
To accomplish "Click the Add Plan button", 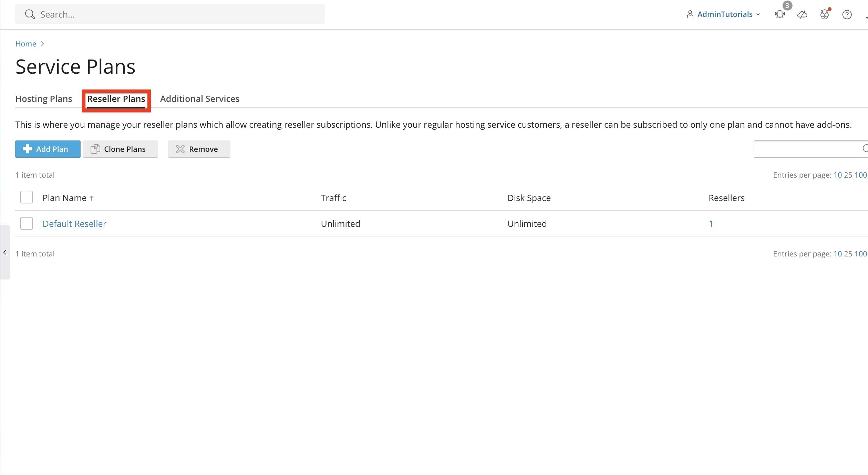I will point(48,149).
